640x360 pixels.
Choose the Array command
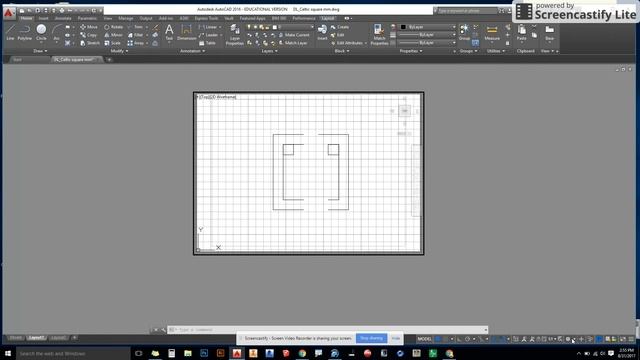pos(136,43)
